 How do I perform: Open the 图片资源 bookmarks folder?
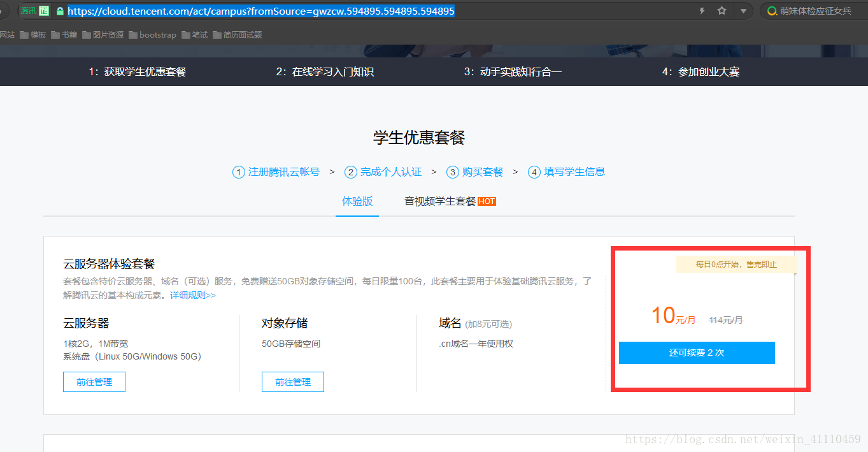coord(103,35)
